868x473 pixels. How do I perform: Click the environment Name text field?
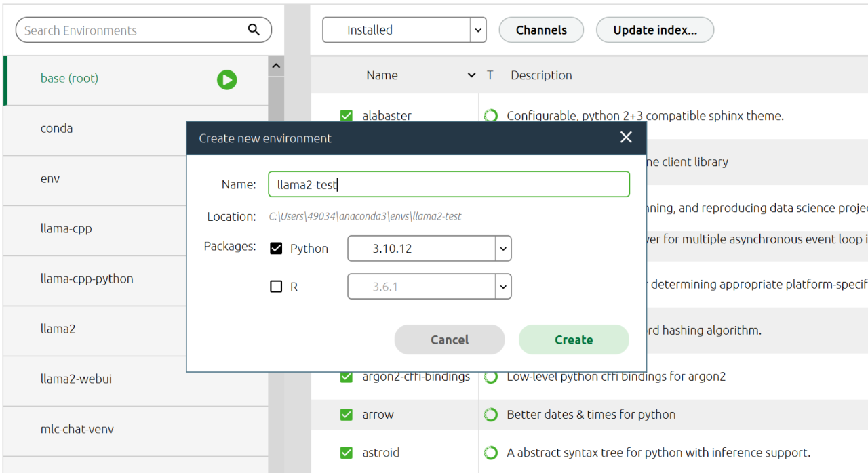(448, 184)
